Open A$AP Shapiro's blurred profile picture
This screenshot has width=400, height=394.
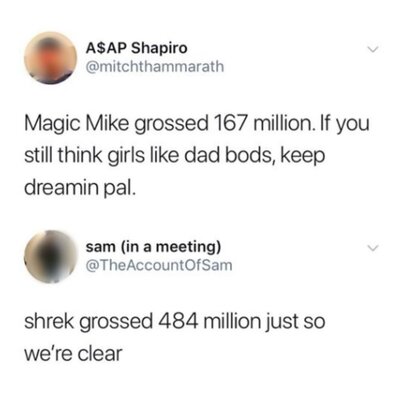coord(51,58)
